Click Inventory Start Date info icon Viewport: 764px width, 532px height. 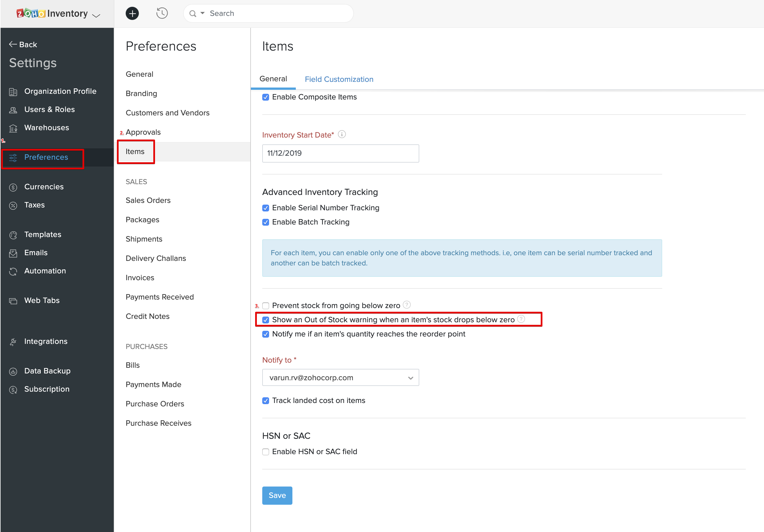pos(342,134)
